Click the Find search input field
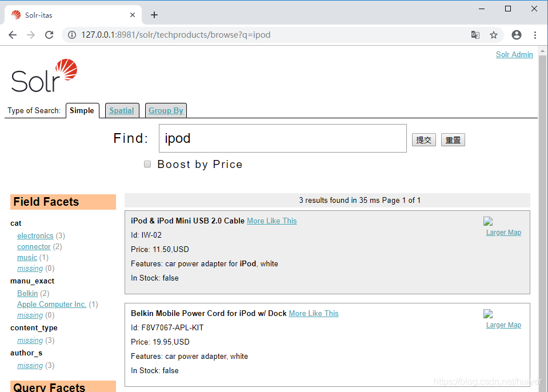The height and width of the screenshot is (392, 548). (282, 138)
